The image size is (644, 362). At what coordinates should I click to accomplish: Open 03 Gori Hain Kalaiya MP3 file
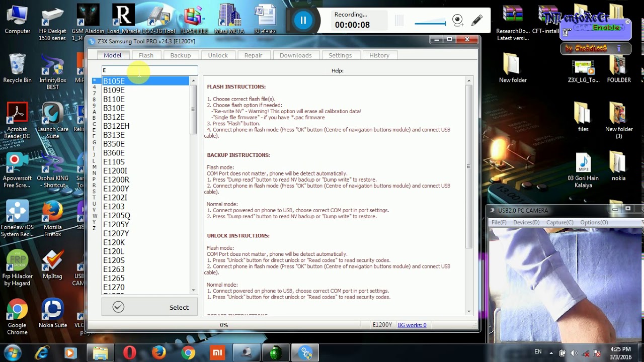point(583,170)
